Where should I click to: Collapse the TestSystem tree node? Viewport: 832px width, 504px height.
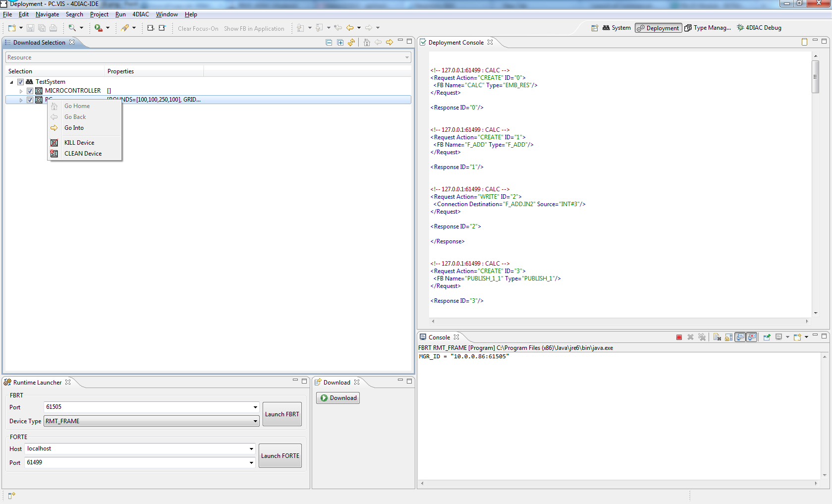coord(11,82)
